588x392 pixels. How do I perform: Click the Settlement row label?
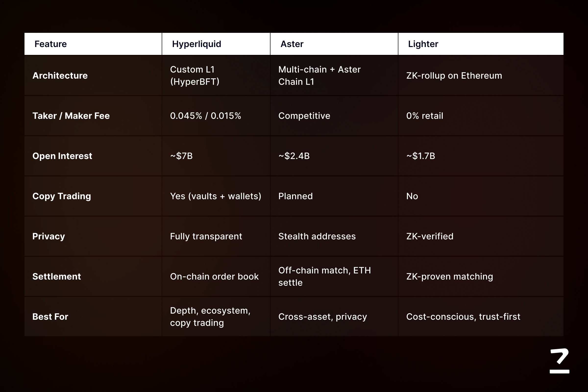(57, 277)
